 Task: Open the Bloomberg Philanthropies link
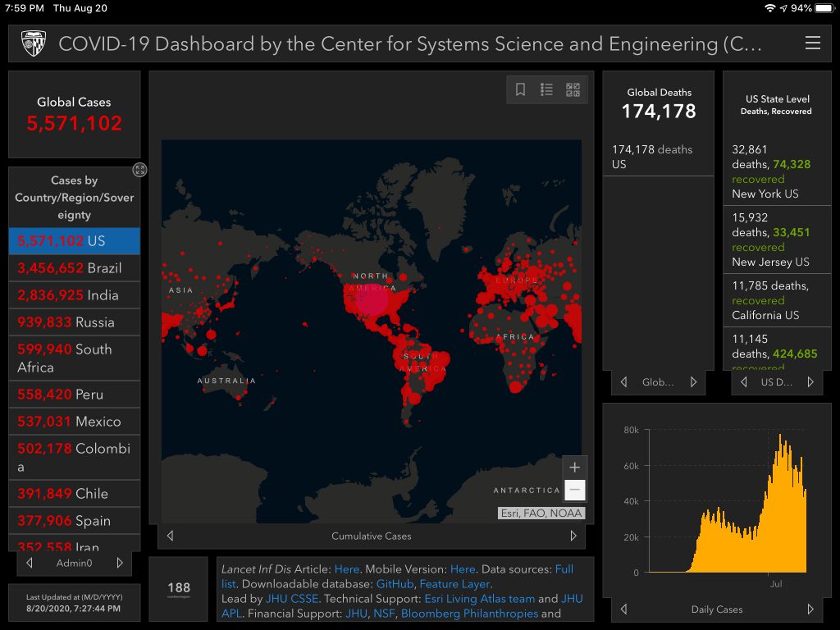(x=469, y=614)
